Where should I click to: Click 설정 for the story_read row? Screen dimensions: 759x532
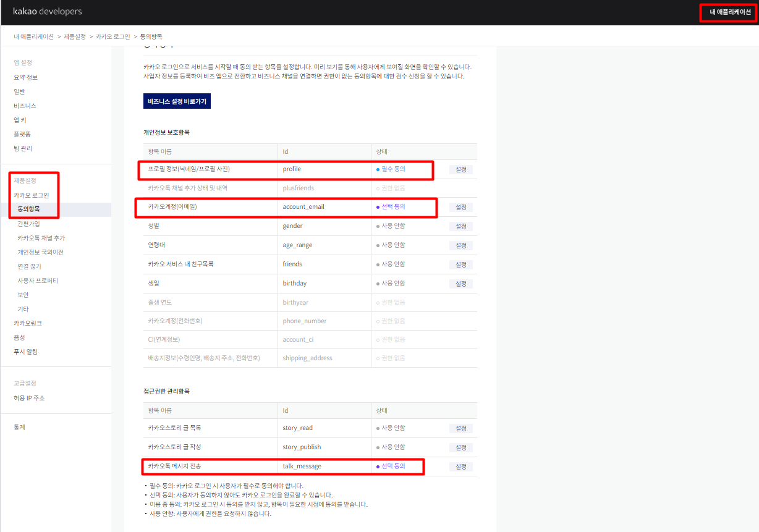point(461,428)
